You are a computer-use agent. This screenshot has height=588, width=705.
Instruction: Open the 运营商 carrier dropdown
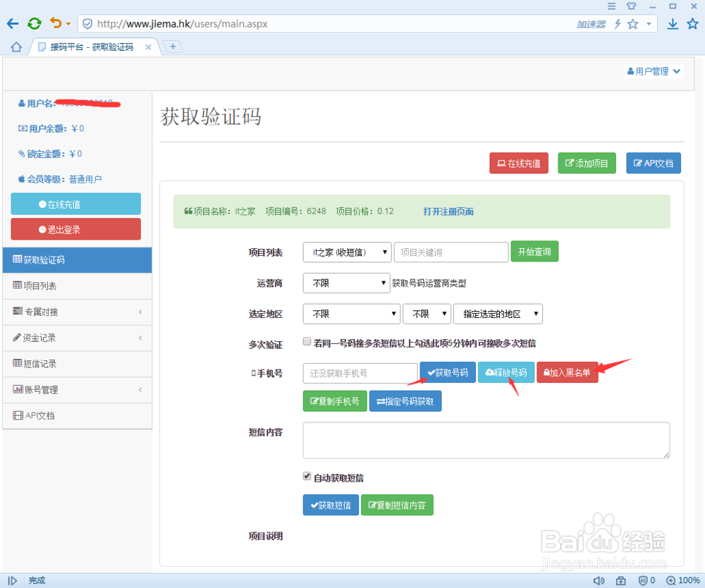[x=346, y=283]
